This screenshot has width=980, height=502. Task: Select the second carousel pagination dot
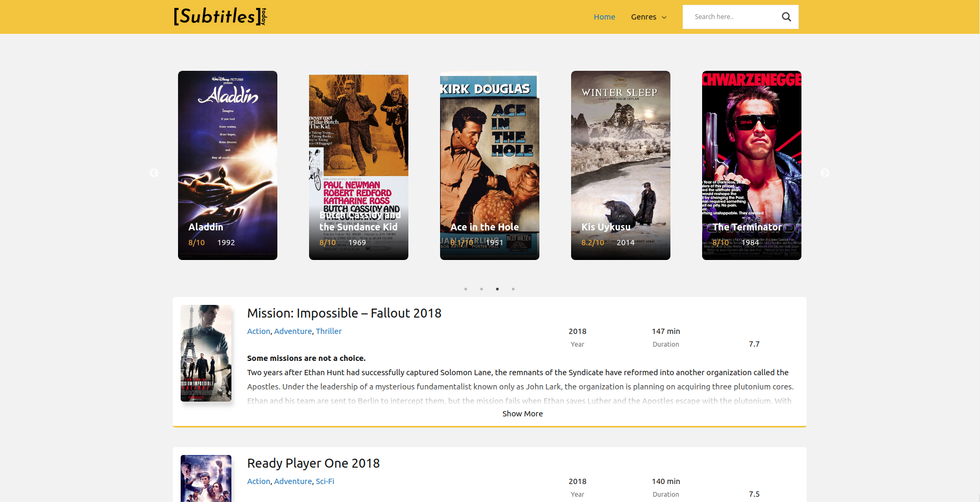[x=481, y=289]
